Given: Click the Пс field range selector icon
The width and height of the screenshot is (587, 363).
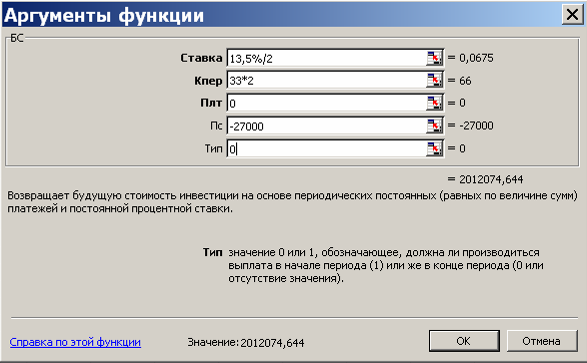Looking at the screenshot, I should pos(434,126).
